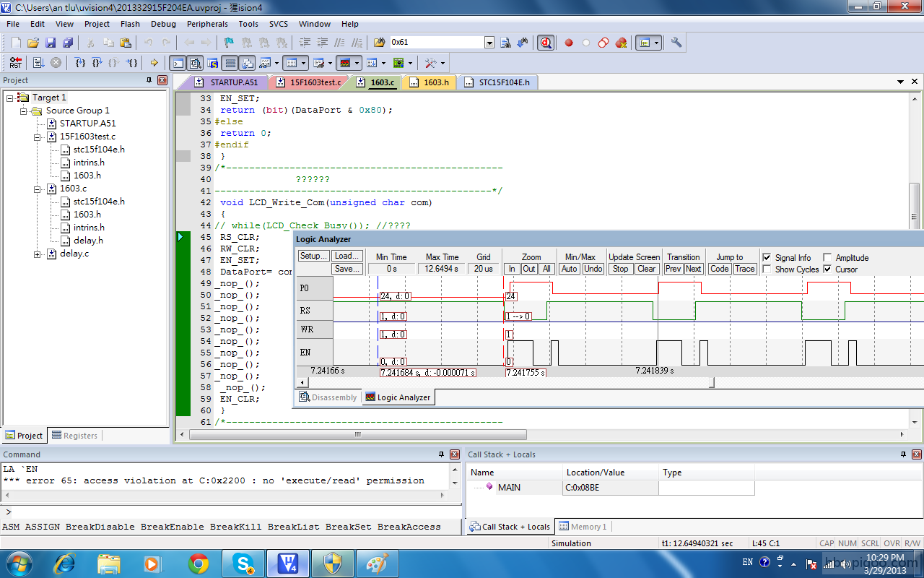Viewport: 924px width, 578px height.
Task: Click the Kill All Breakpoints icon
Action: pos(621,43)
